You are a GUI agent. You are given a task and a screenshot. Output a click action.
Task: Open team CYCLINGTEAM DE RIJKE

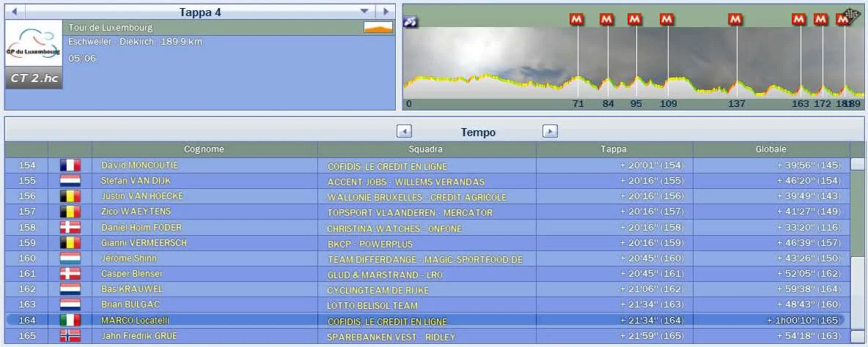378,290
